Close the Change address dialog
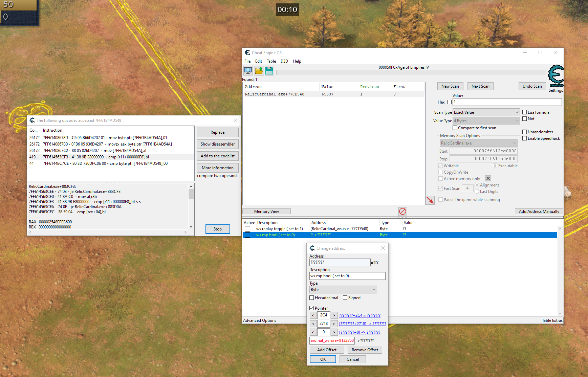This screenshot has width=588, height=377. [x=383, y=248]
